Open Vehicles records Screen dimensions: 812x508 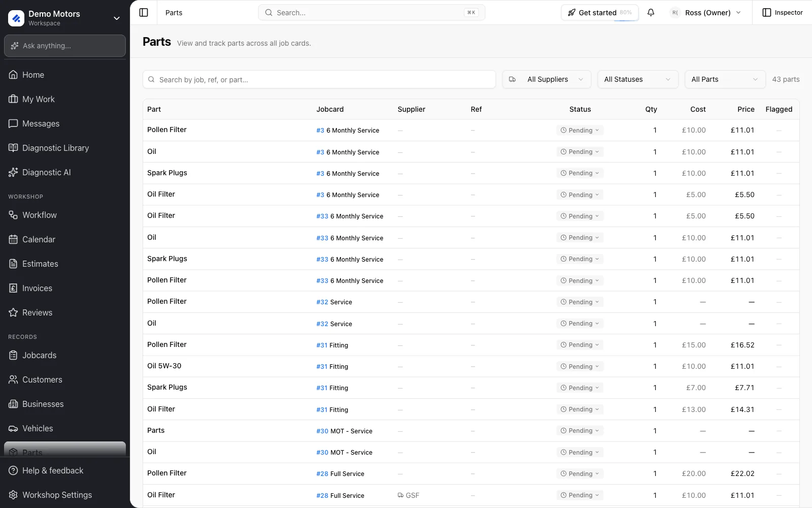[65, 428]
